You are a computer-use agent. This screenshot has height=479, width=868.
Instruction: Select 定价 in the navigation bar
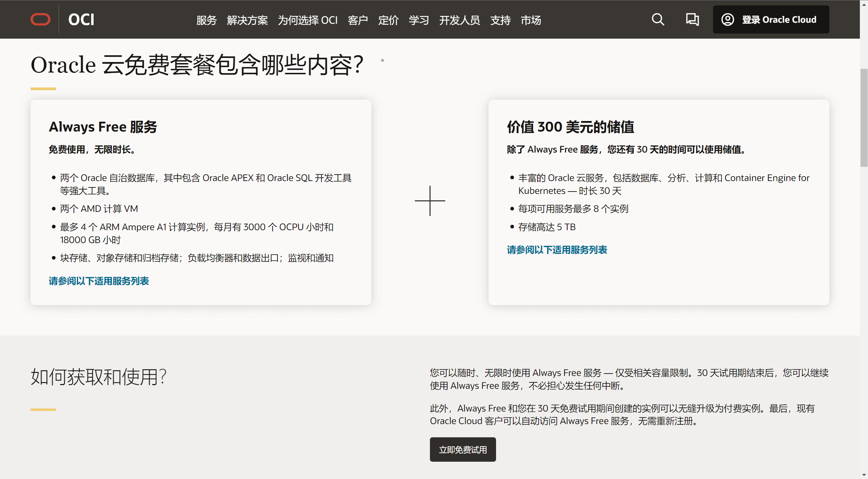388,20
